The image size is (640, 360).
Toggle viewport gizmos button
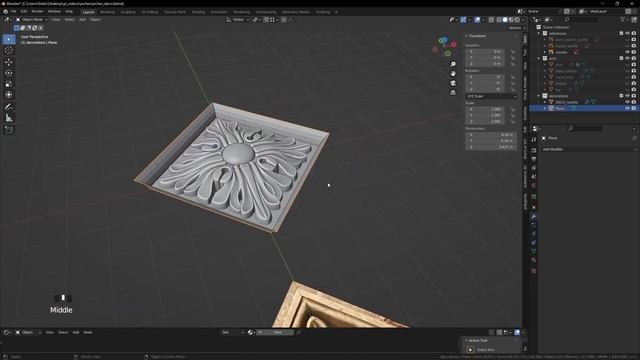pyautogui.click(x=463, y=20)
